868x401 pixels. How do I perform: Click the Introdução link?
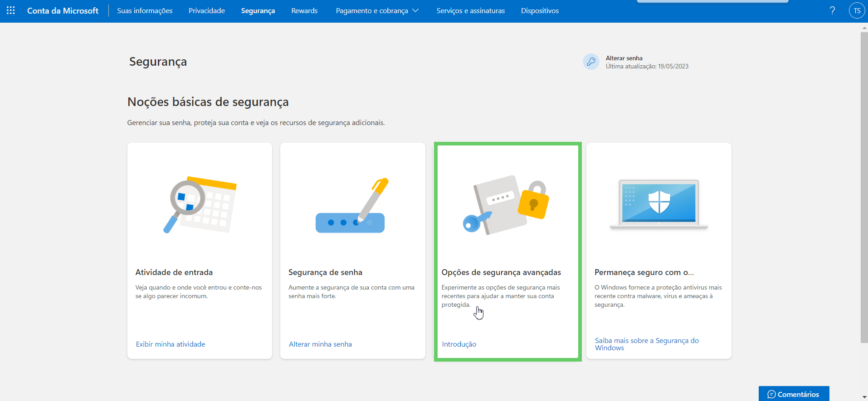pos(459,344)
